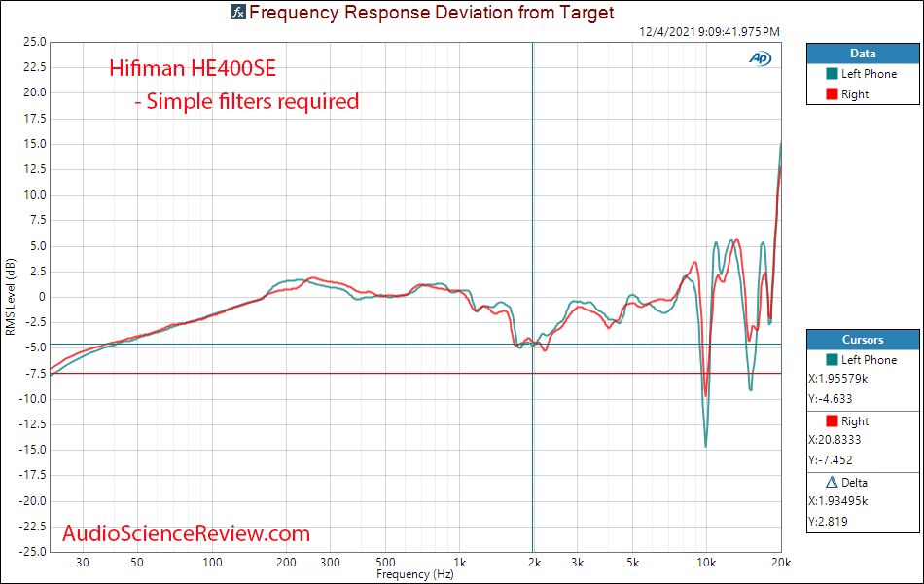Click the Left Phone teal swatch in Cursors panel
The height and width of the screenshot is (584, 924).
pyautogui.click(x=832, y=360)
